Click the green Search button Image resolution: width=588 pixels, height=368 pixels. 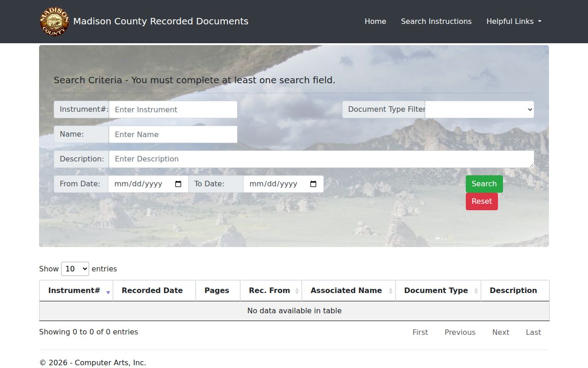pos(484,184)
